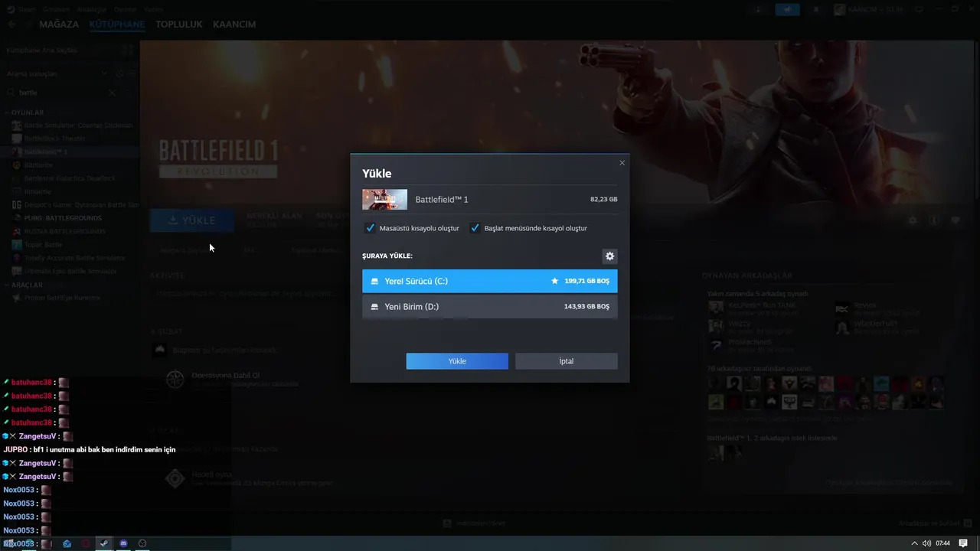This screenshot has height=551, width=980.
Task: Open Kütüphane Ana Sayfası link
Action: 41,50
